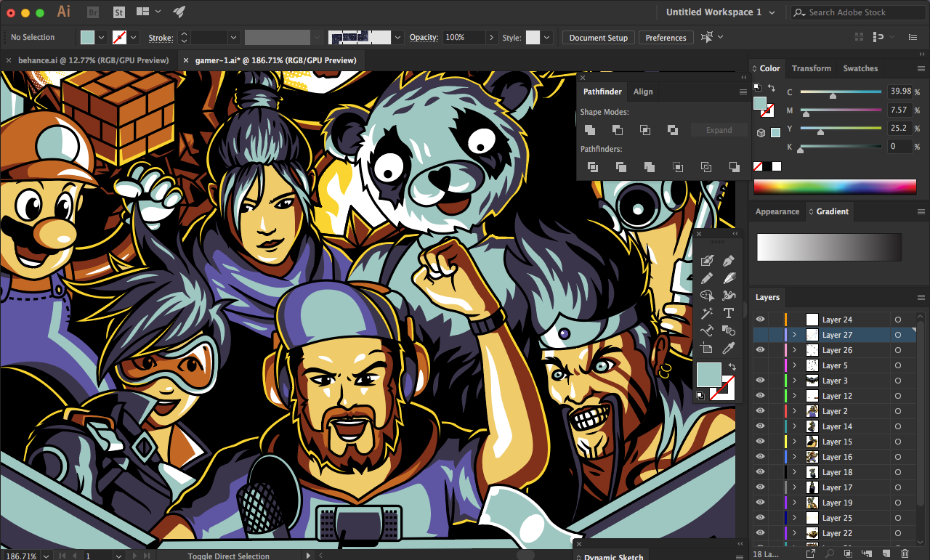This screenshot has height=560, width=930.
Task: Delete selection with Layers trash icon
Action: (x=905, y=553)
